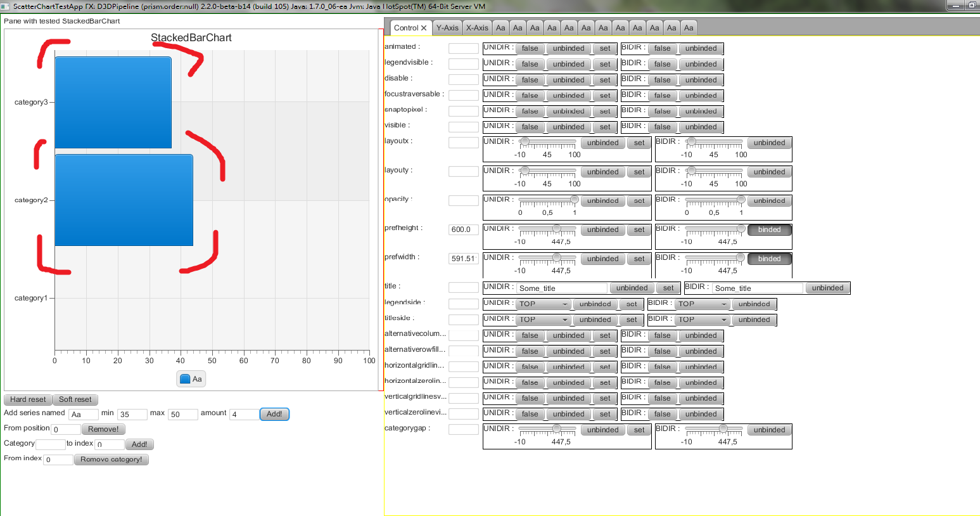Click the categorygap BIDIR slider thumb
The width and height of the screenshot is (980, 516).
723,429
